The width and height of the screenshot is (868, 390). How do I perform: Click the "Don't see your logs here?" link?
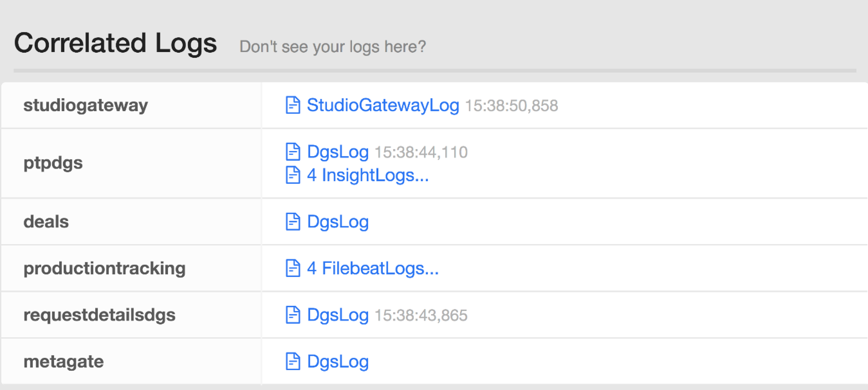[x=333, y=47]
